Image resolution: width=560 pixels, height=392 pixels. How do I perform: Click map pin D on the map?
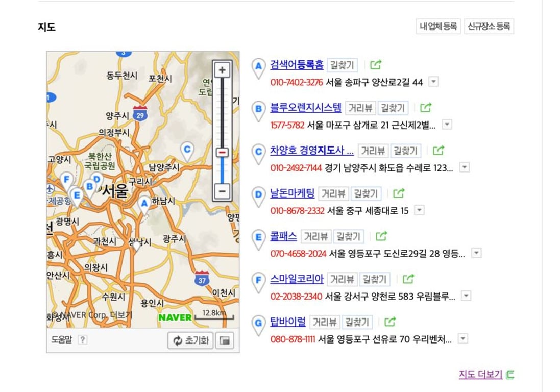tap(97, 179)
